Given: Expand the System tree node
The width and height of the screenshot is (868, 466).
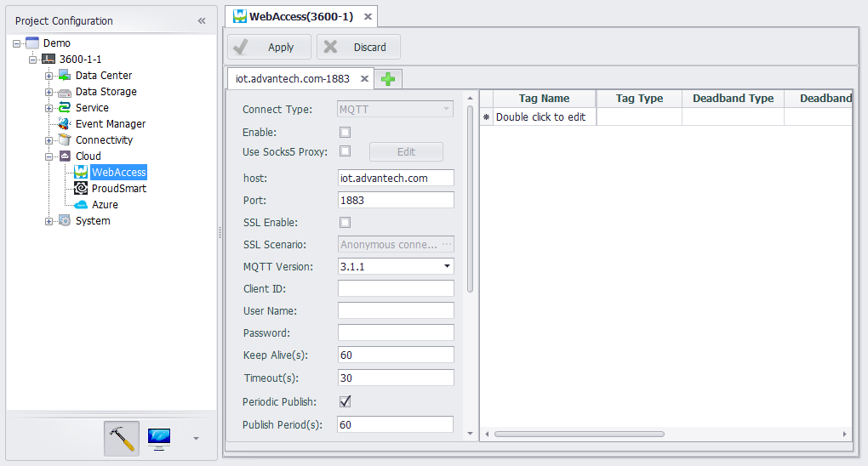Looking at the screenshot, I should tap(49, 221).
